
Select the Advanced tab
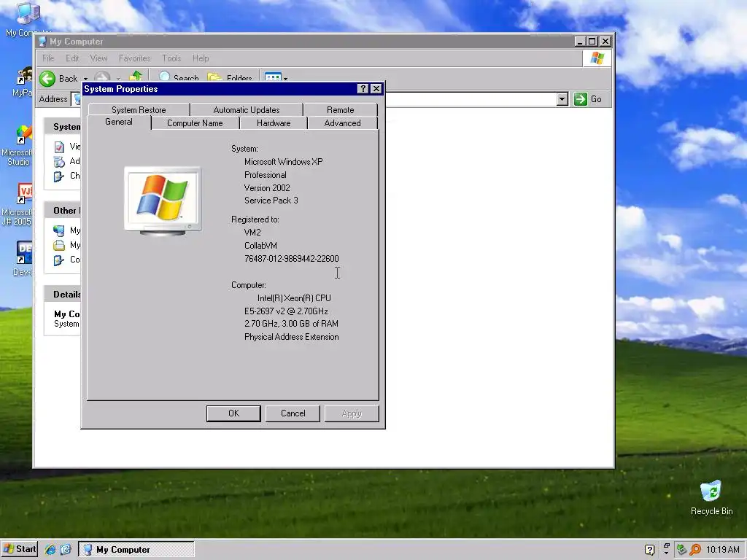coord(342,123)
